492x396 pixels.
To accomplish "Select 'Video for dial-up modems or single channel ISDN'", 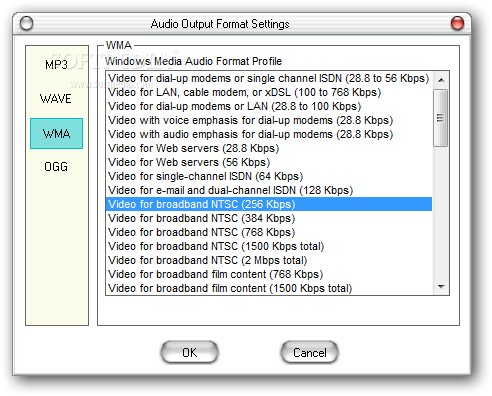I will (x=269, y=78).
